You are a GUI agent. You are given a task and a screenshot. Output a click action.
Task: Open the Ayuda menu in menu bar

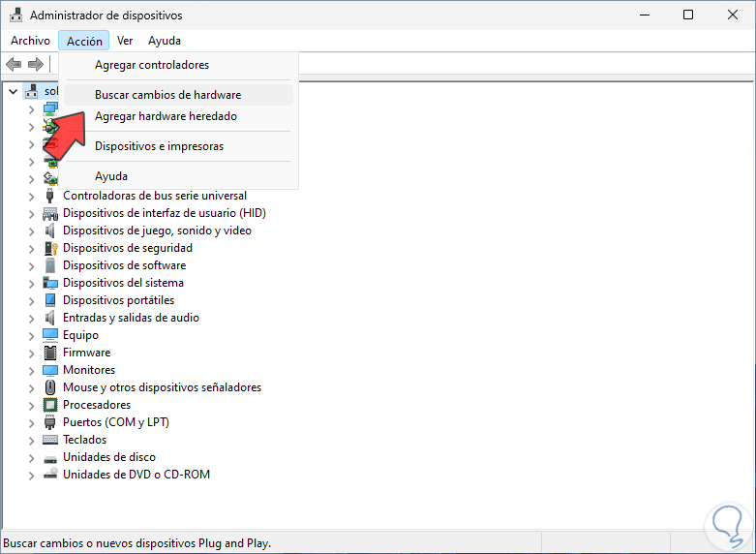(165, 41)
